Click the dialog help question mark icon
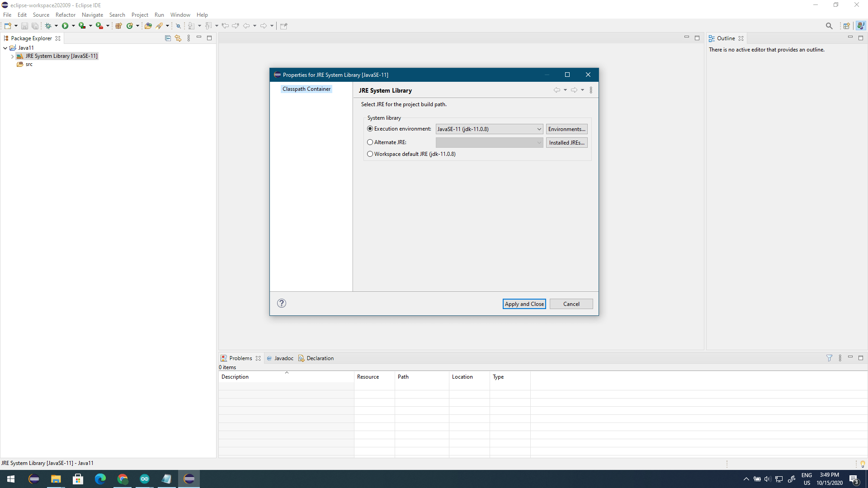 [x=282, y=303]
